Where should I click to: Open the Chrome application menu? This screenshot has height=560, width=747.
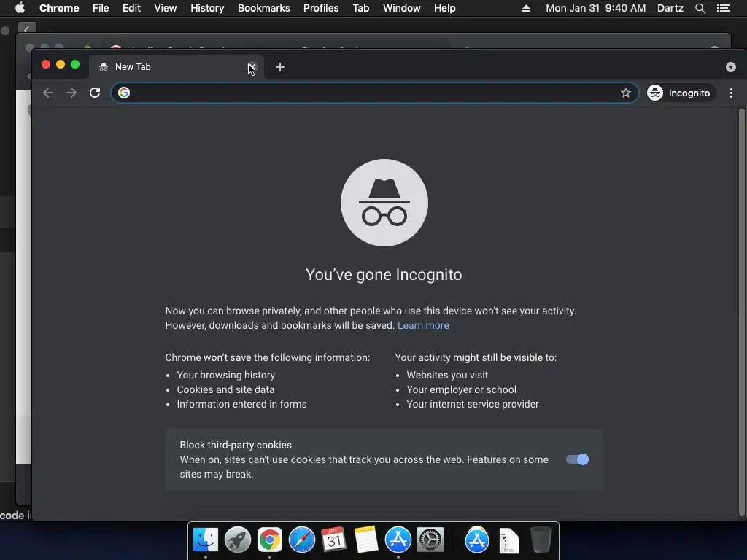click(x=59, y=8)
